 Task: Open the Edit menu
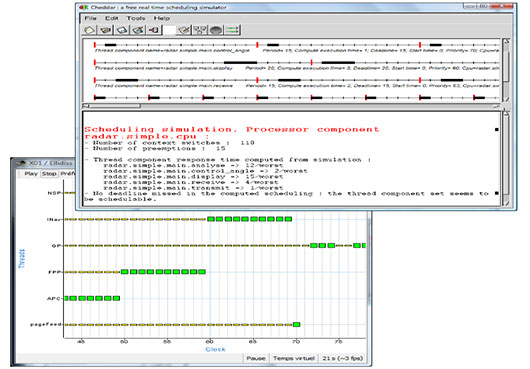click(x=112, y=18)
